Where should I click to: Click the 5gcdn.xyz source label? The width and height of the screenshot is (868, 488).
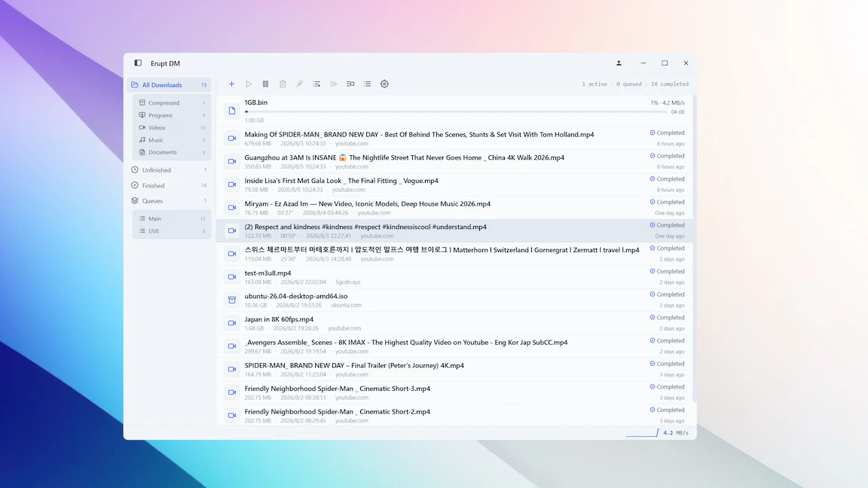pyautogui.click(x=347, y=282)
